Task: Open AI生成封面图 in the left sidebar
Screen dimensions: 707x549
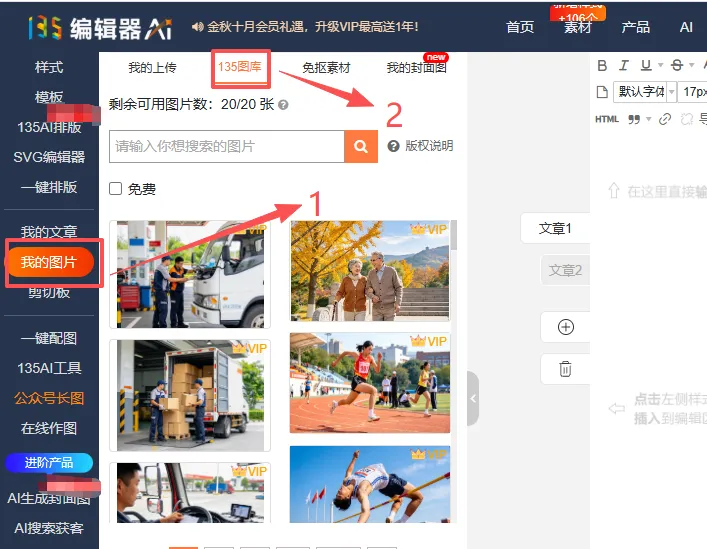Action: 49,498
